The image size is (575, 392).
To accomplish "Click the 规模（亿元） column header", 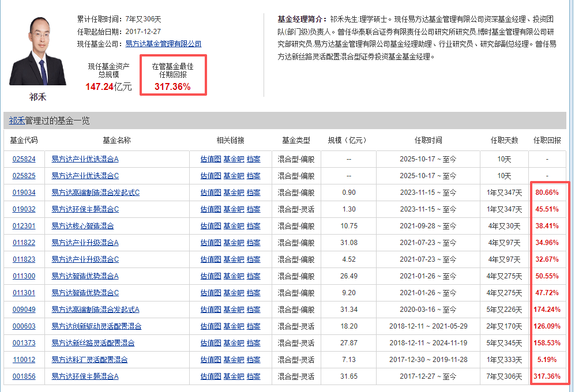I will click(347, 141).
